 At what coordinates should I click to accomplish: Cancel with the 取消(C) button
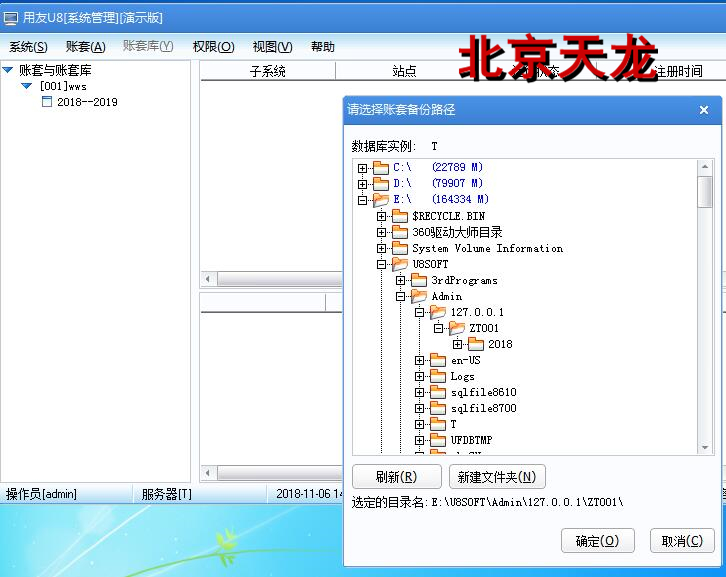(x=682, y=540)
